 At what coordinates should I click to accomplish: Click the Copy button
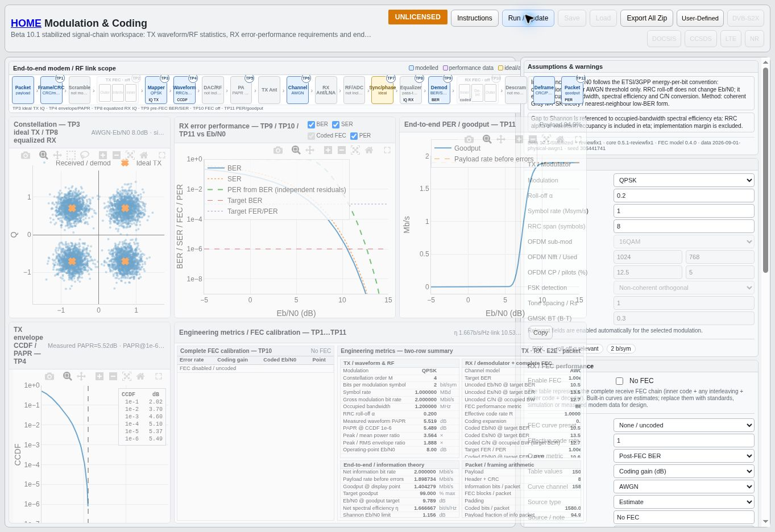click(x=541, y=332)
